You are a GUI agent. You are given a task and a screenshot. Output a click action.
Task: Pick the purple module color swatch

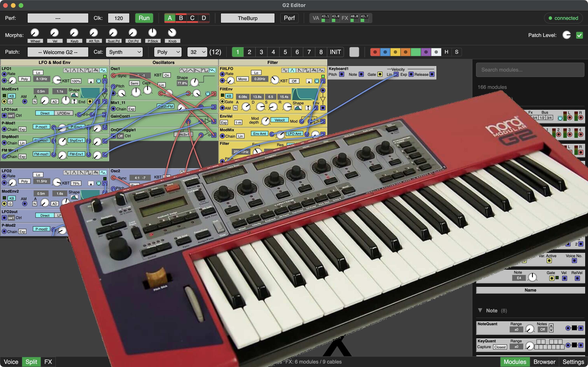[426, 52]
